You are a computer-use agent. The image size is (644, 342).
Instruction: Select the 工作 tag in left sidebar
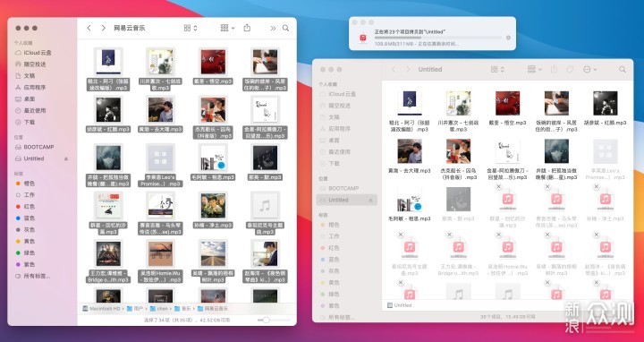click(x=25, y=195)
